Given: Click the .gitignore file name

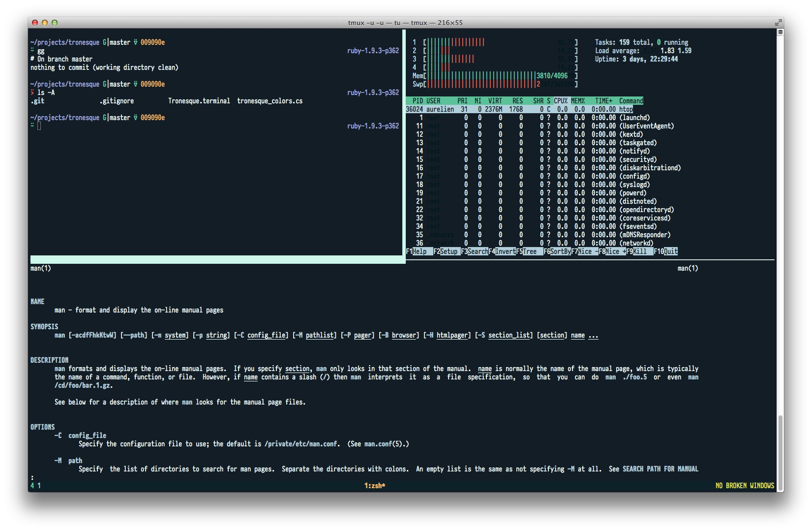Looking at the screenshot, I should click(x=117, y=101).
